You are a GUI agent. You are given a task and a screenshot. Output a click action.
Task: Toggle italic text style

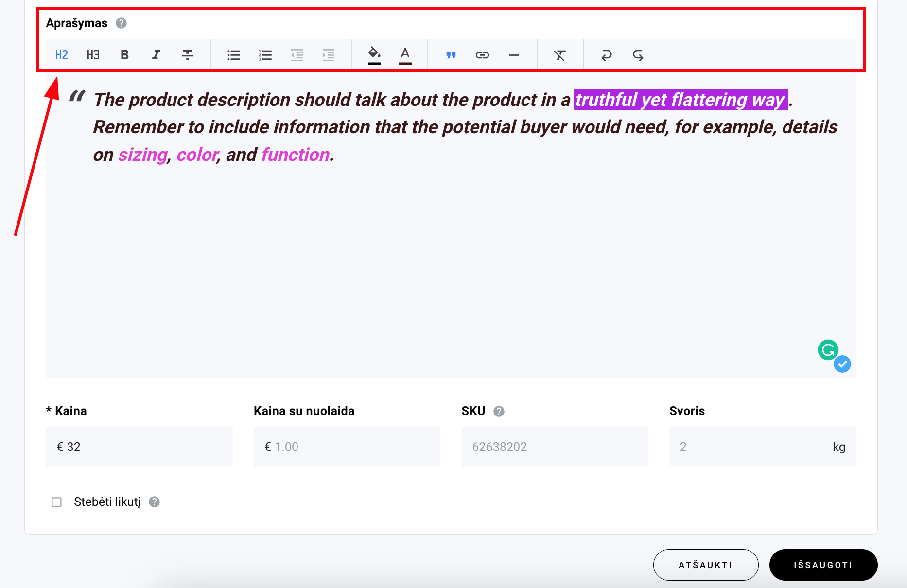[x=156, y=55]
